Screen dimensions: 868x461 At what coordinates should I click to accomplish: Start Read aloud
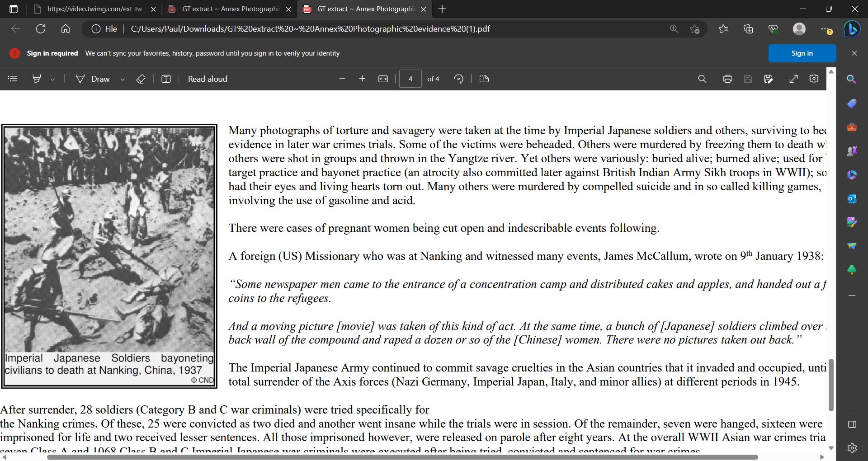tap(208, 79)
